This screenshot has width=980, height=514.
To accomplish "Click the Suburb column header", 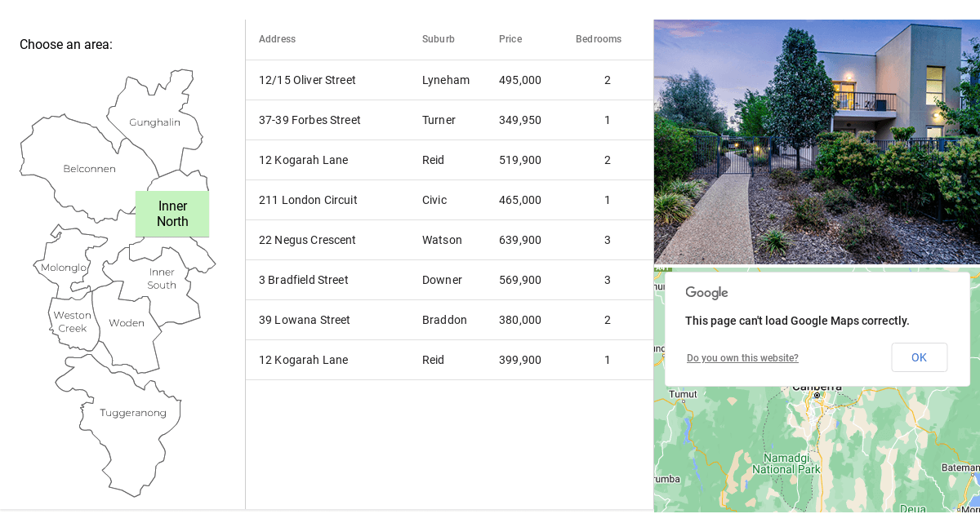I will (x=438, y=39).
